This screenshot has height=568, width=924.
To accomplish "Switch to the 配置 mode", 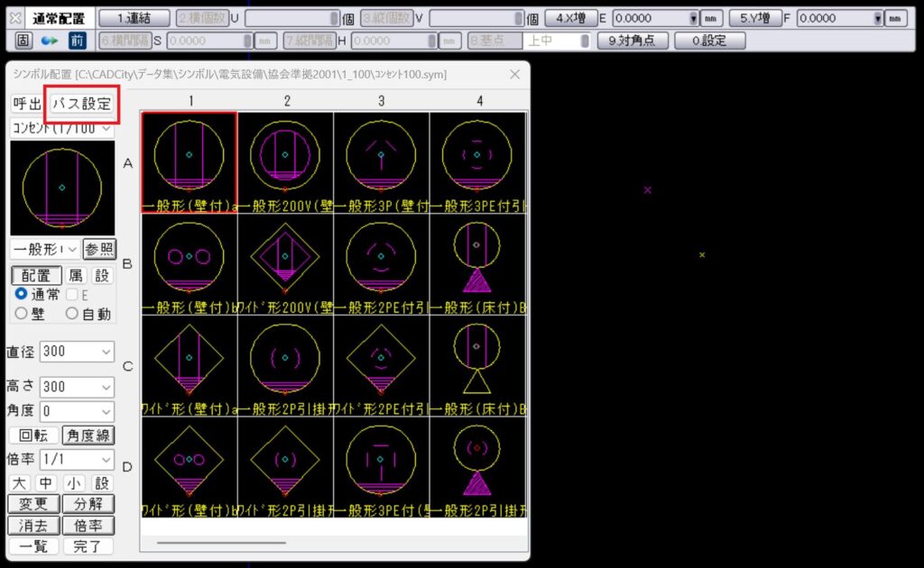I will click(x=36, y=276).
